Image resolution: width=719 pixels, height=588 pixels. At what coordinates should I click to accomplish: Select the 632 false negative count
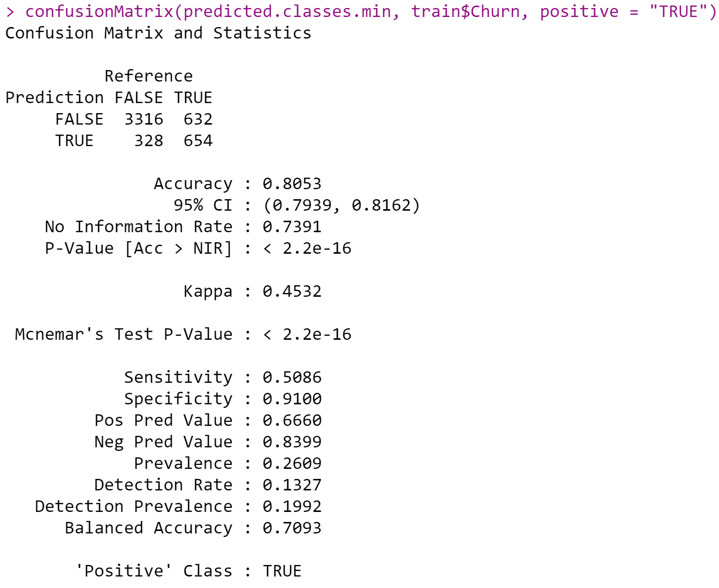point(198,119)
